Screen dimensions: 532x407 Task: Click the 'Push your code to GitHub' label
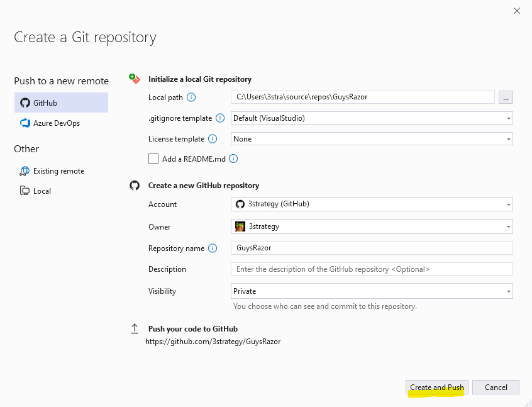point(192,329)
